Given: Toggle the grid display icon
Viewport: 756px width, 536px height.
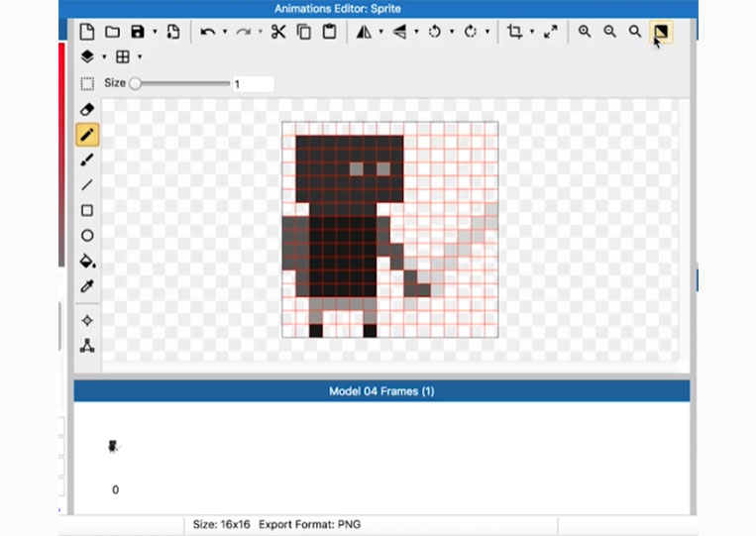Looking at the screenshot, I should 123,56.
